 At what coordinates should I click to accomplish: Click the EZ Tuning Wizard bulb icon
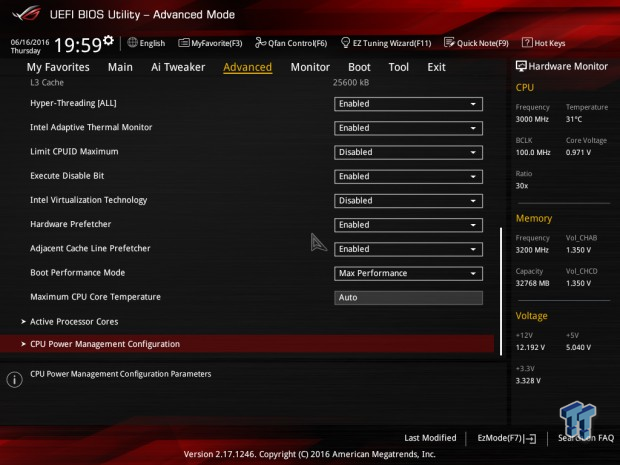(x=345, y=42)
